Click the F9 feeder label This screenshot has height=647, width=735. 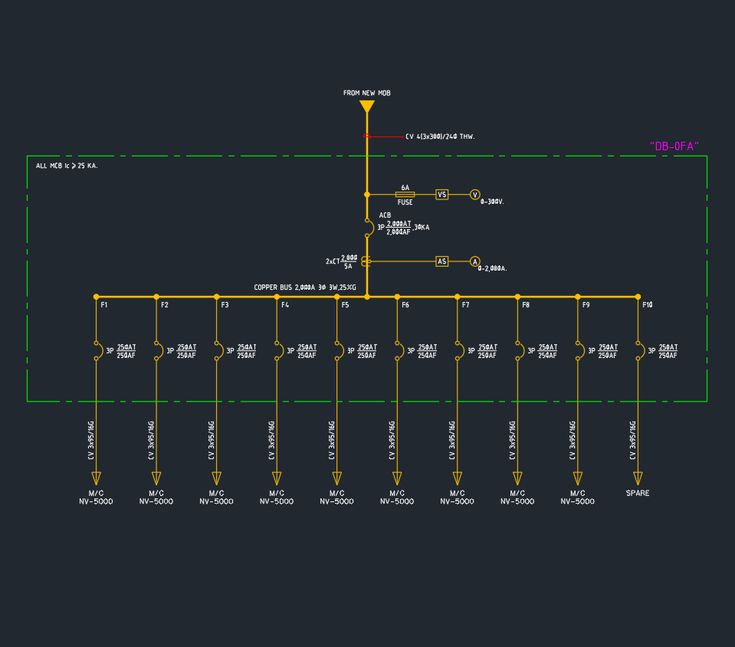[586, 305]
